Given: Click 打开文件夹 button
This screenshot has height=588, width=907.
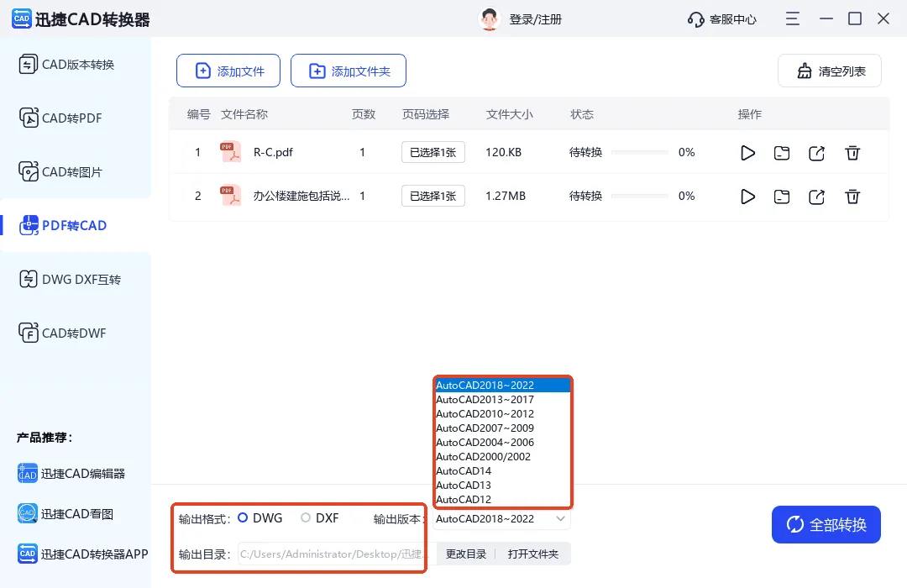Looking at the screenshot, I should [532, 554].
